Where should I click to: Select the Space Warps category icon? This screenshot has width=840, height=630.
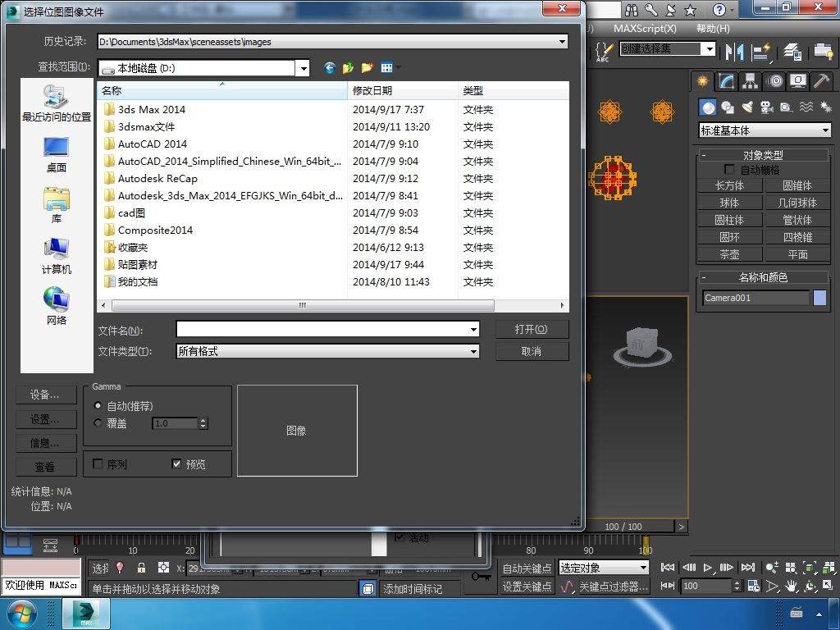pyautogui.click(x=806, y=107)
